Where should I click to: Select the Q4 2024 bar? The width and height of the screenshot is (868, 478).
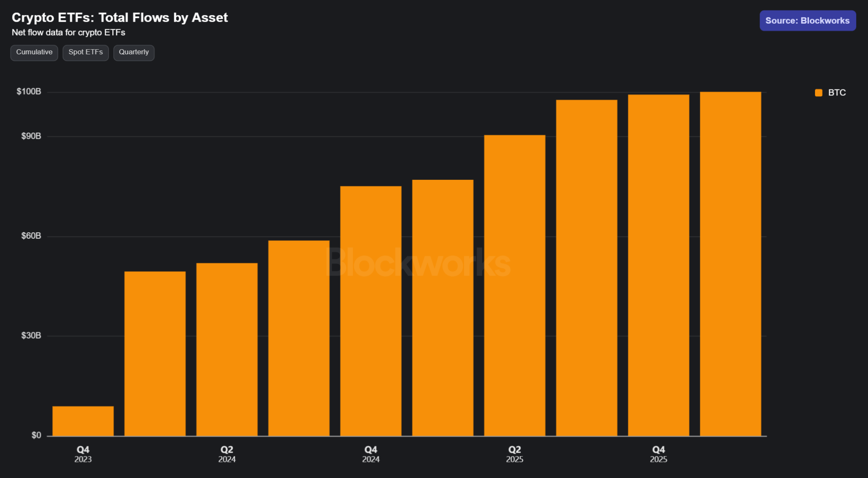coord(371,311)
